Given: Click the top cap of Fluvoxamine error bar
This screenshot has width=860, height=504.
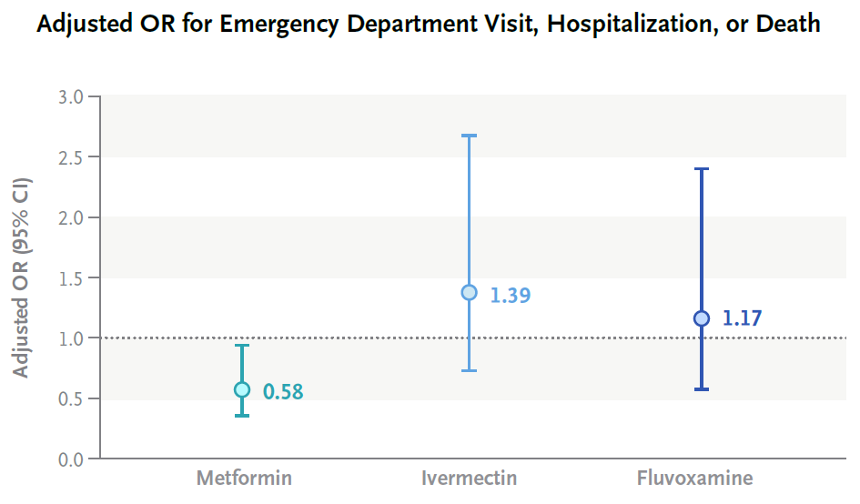Looking at the screenshot, I should pyautogui.click(x=702, y=169).
